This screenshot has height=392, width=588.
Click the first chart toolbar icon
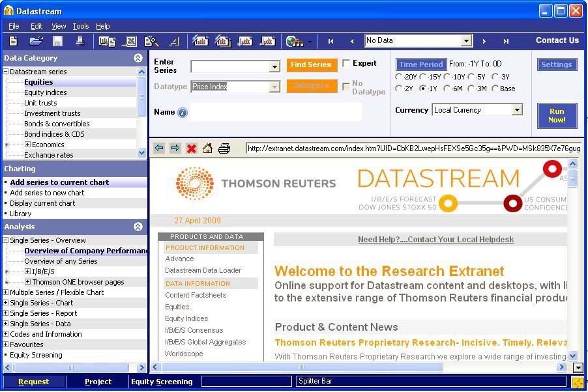(200, 40)
